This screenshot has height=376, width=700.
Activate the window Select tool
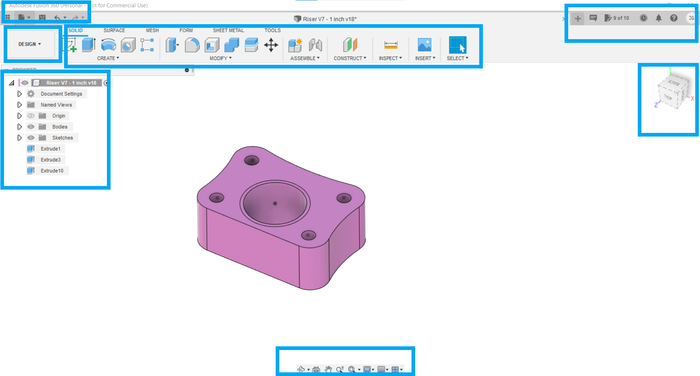[458, 45]
